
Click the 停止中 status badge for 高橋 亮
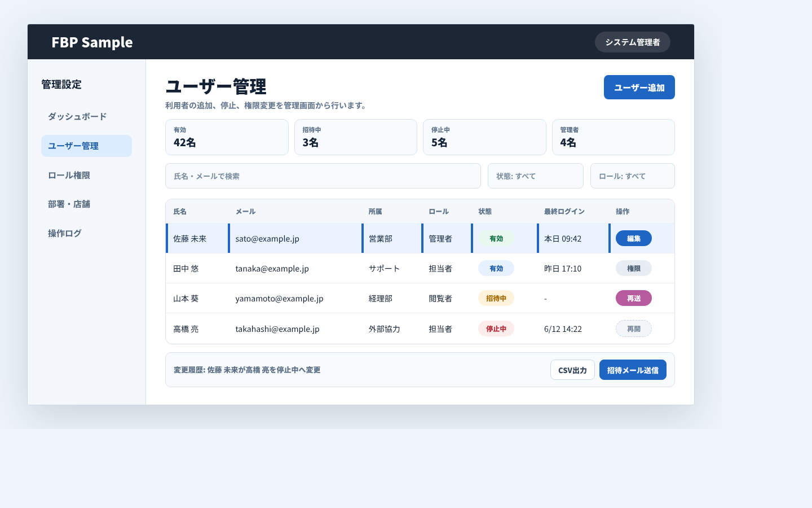tap(496, 329)
